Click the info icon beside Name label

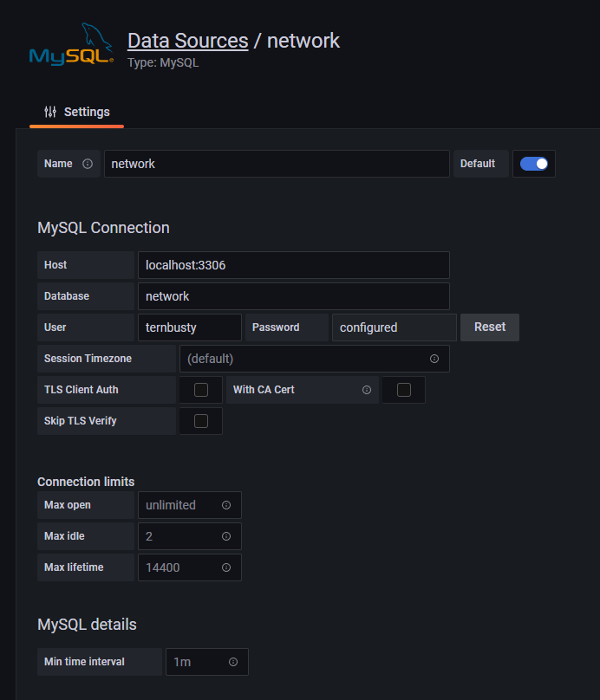[x=88, y=164]
